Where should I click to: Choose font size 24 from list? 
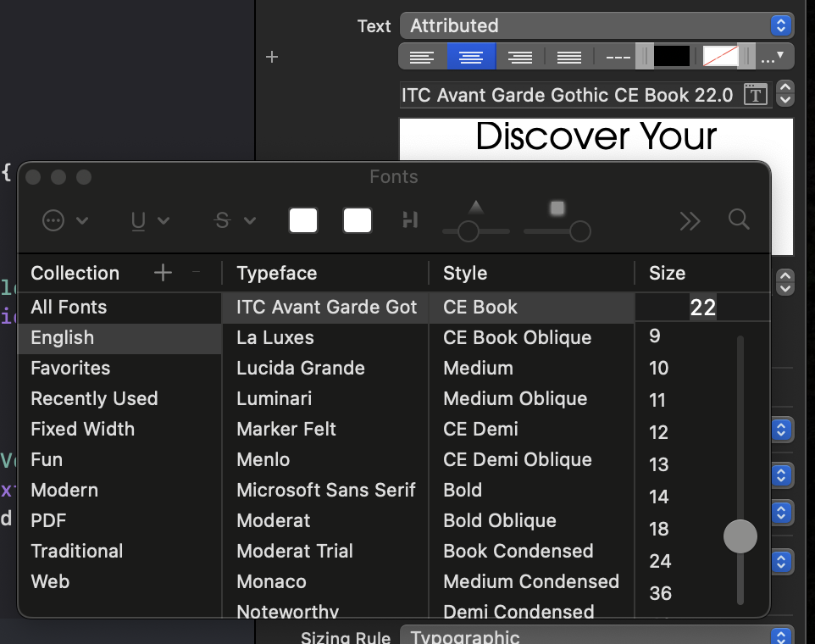click(x=660, y=561)
